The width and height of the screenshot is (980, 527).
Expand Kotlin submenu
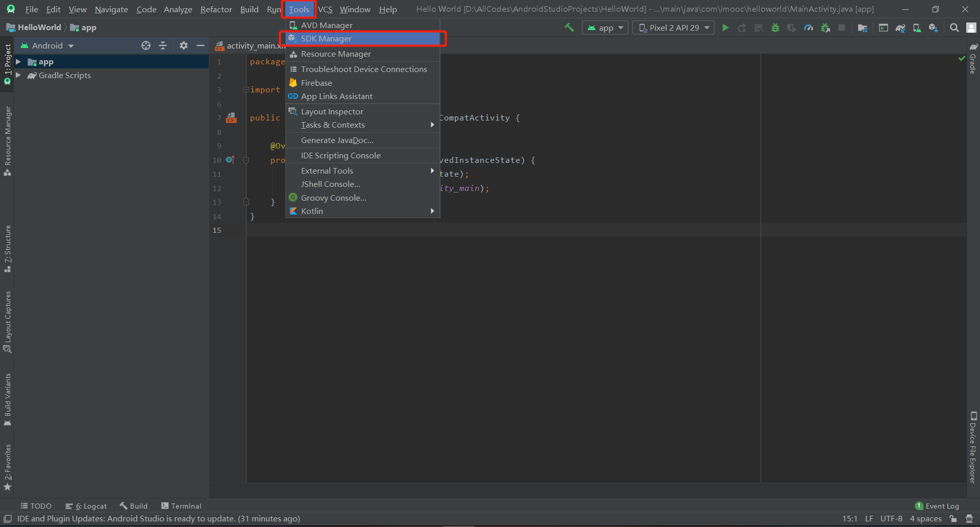363,211
